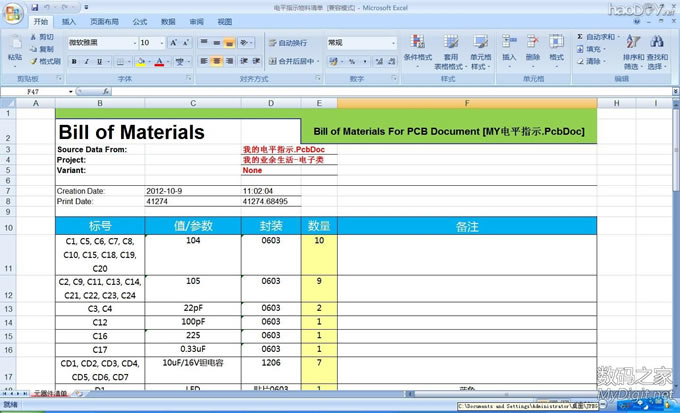Click Merge & Center (合并后居中) button
The width and height of the screenshot is (680, 413).
[x=294, y=61]
